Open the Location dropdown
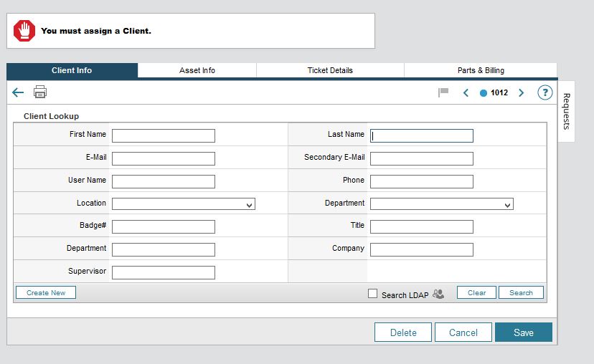This screenshot has height=364, width=594. pos(184,204)
